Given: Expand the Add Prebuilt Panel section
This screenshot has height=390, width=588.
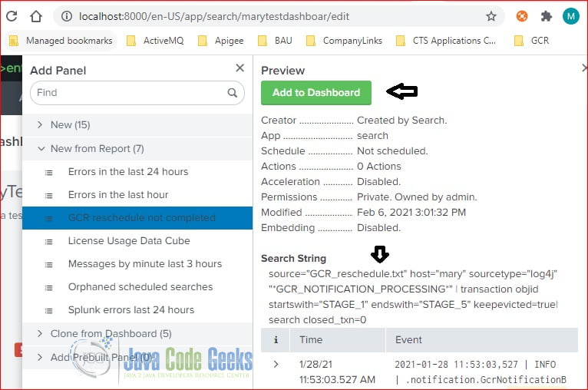Looking at the screenshot, I should [x=137, y=357].
